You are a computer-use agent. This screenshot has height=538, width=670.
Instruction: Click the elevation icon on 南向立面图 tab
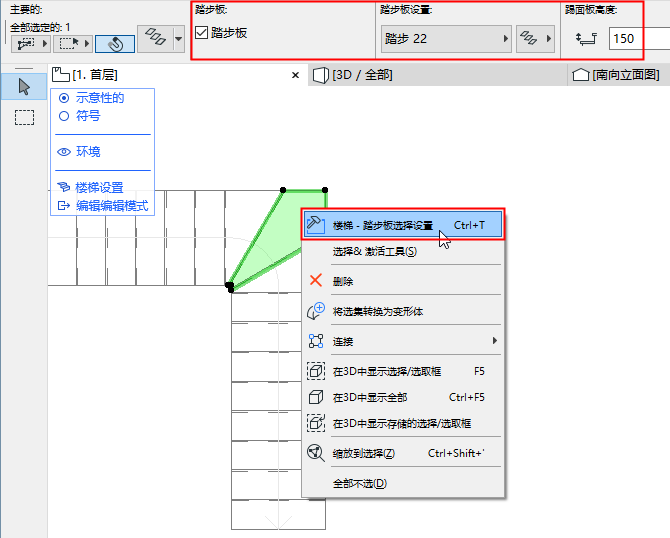(581, 75)
